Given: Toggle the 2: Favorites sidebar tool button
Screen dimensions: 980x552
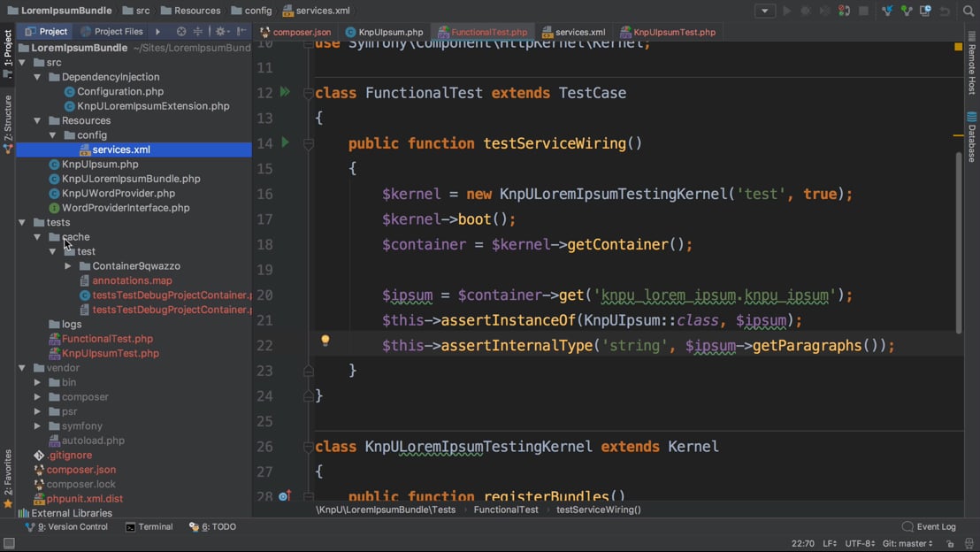Looking at the screenshot, I should [x=7, y=479].
